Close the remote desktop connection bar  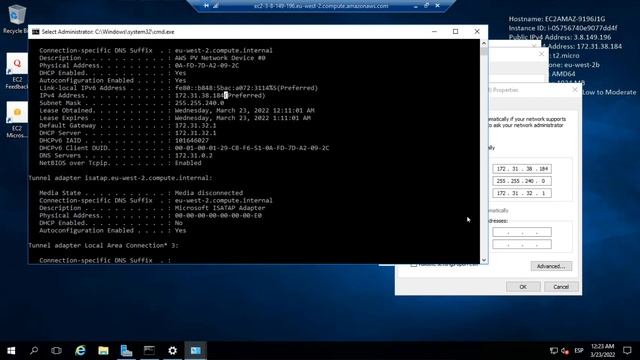437,6
